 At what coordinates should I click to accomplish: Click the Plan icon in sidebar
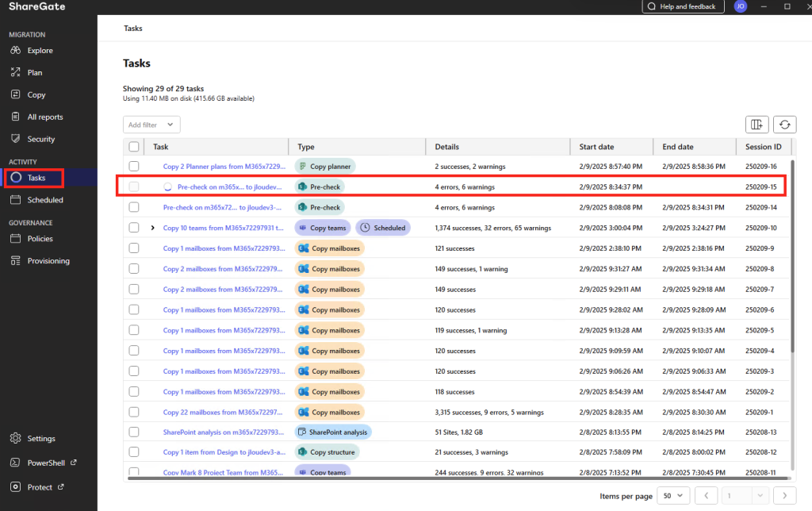tap(16, 72)
